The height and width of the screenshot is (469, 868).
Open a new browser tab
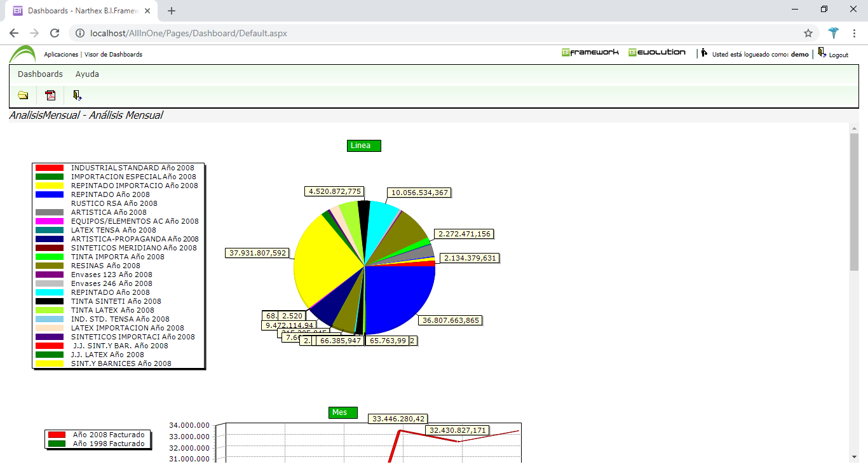pos(172,11)
